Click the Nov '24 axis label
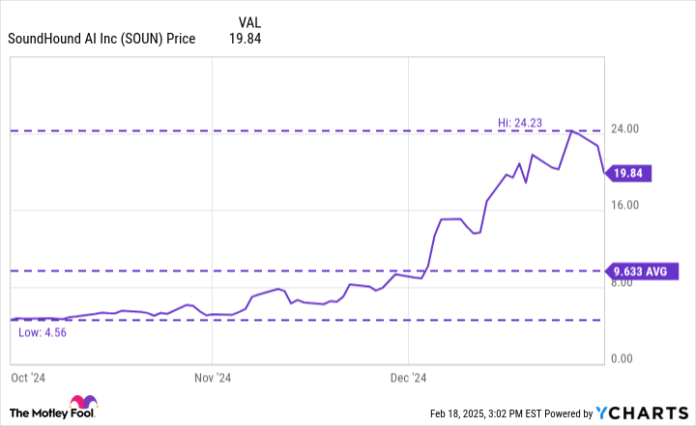This screenshot has height=426, width=696. tap(212, 377)
